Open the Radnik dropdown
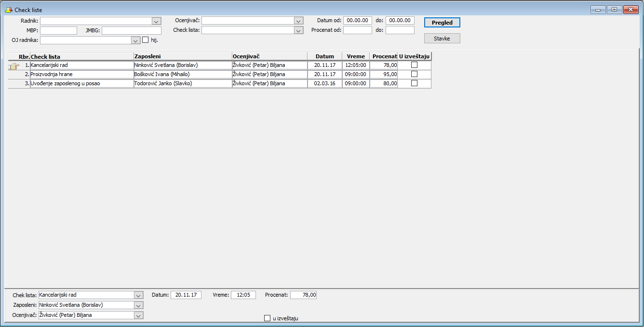This screenshot has width=644, height=327. [x=156, y=21]
